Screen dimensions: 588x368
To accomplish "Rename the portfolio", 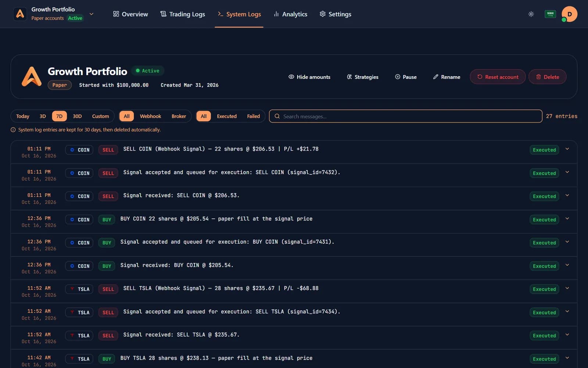I will (x=447, y=77).
